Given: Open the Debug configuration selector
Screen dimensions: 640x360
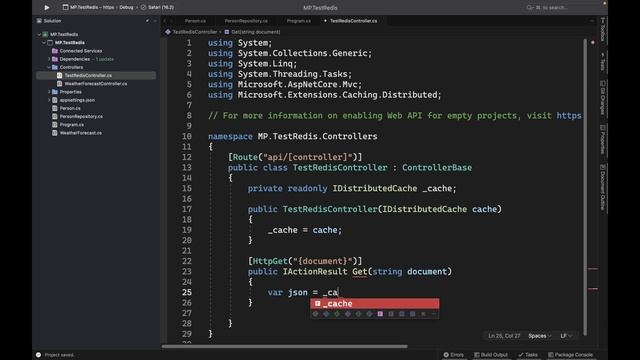Looking at the screenshot, I should (x=126, y=7).
